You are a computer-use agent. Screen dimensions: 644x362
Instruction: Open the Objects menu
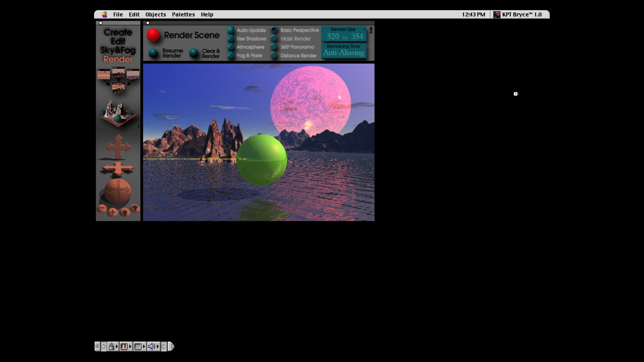tap(155, 14)
